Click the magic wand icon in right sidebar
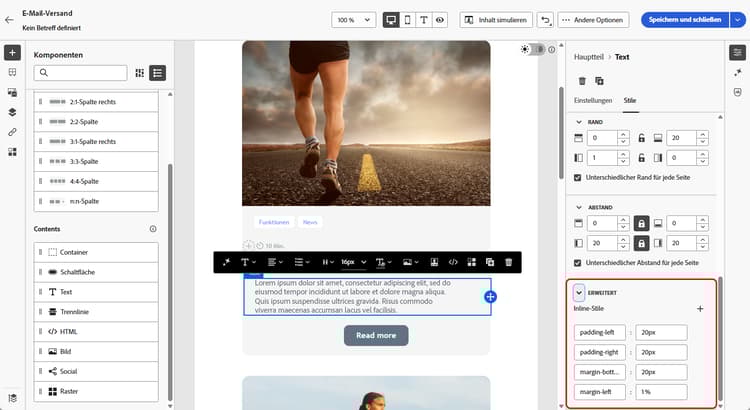Screen dimensions: 750x410 738,72
